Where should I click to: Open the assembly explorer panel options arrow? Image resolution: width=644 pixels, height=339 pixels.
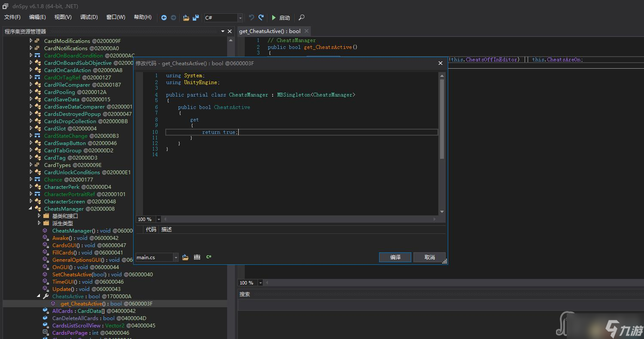click(222, 31)
